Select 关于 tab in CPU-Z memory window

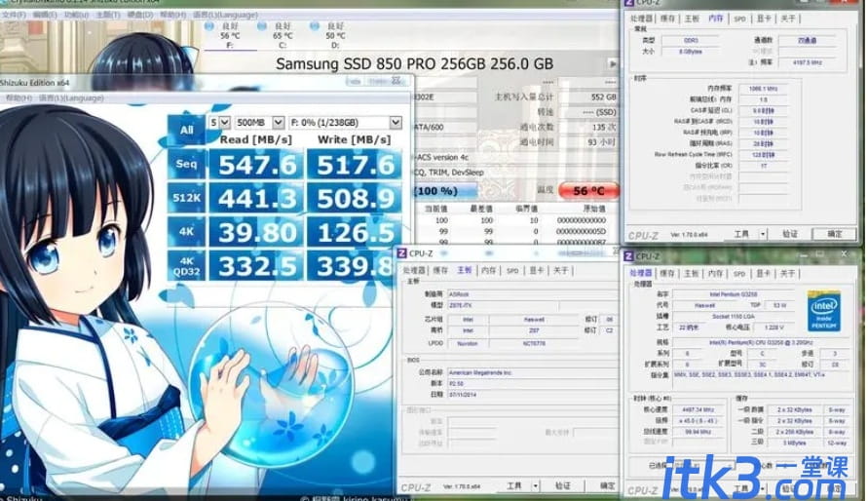(x=788, y=19)
